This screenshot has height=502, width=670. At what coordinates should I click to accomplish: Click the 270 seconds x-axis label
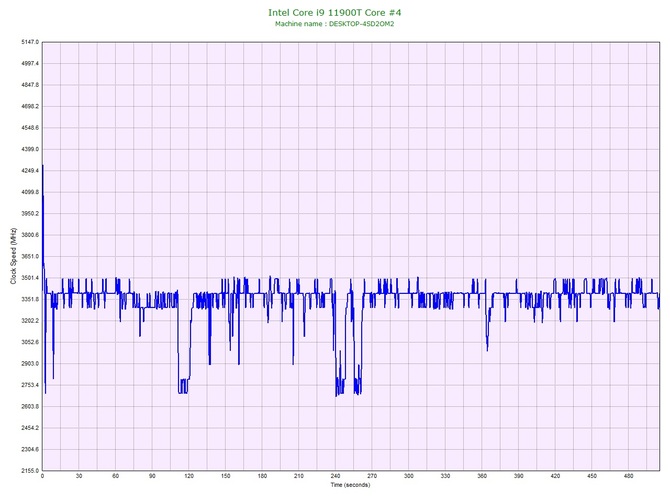click(372, 476)
